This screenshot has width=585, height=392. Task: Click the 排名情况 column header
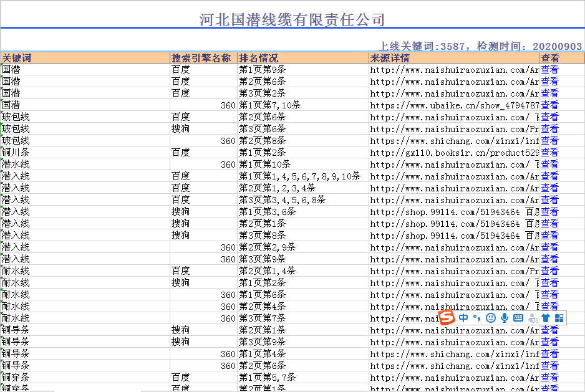pos(302,58)
